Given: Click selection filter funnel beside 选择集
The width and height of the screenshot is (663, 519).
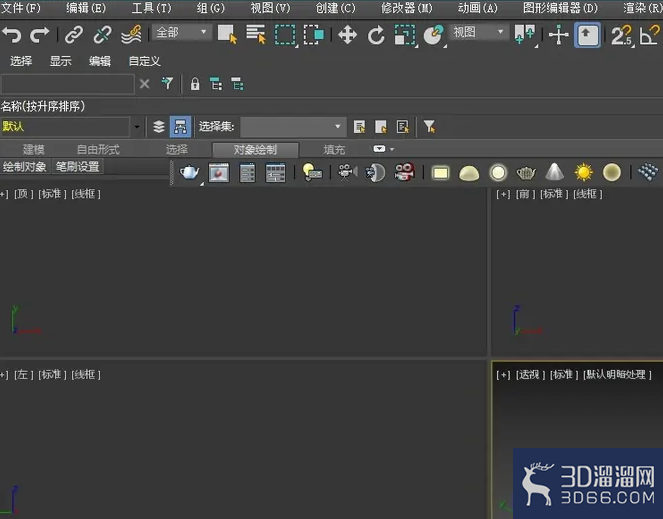Looking at the screenshot, I should pyautogui.click(x=429, y=126).
